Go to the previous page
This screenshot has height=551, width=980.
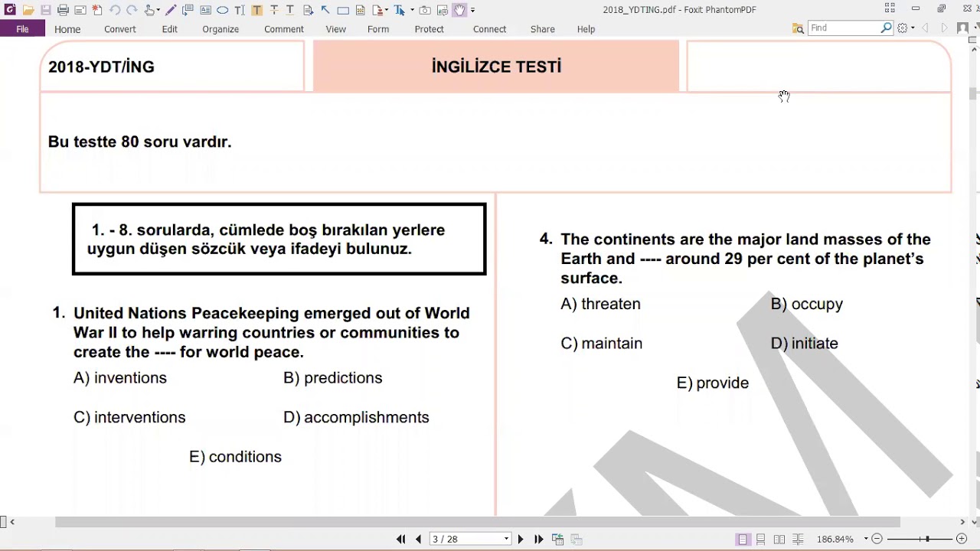[x=418, y=540]
